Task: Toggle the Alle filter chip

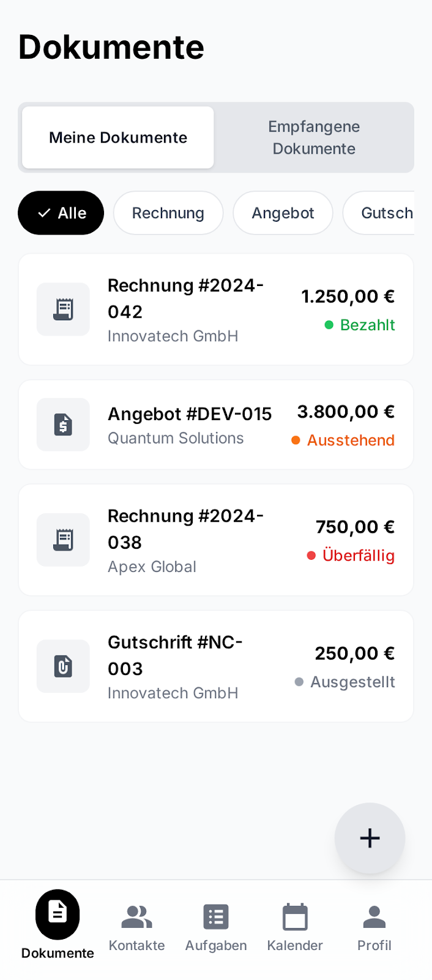Action: tap(61, 213)
